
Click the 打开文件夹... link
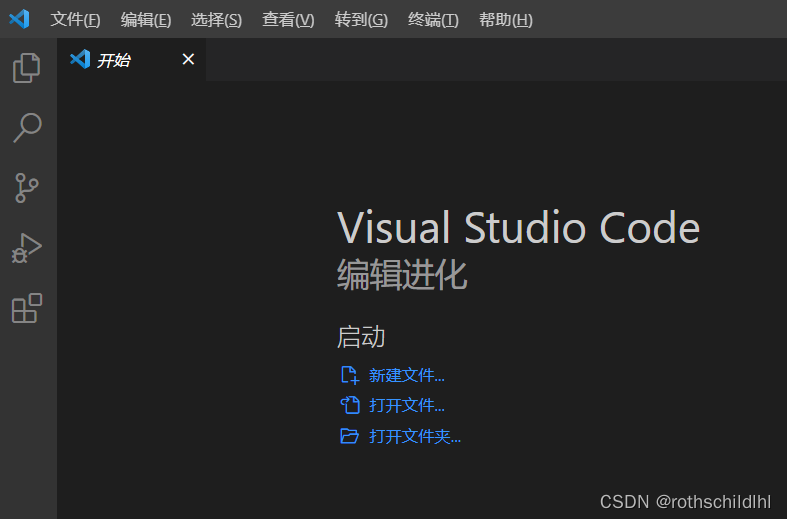(415, 436)
